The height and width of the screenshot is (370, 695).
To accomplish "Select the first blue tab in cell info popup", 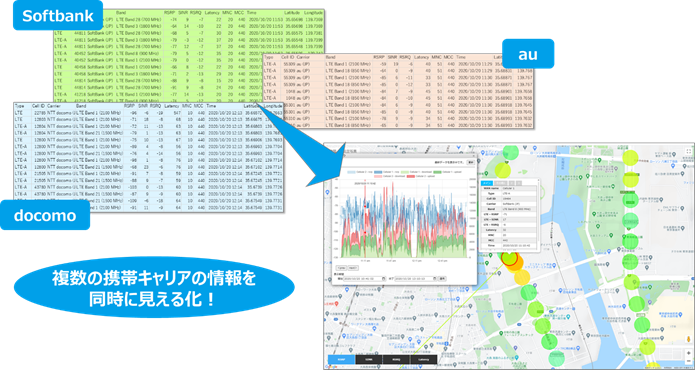I will [x=487, y=183].
